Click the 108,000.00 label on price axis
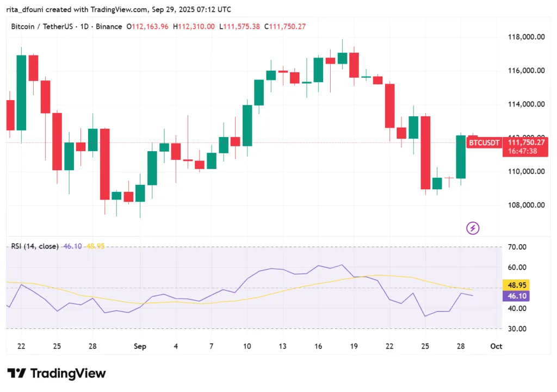The width and height of the screenshot is (557, 392). click(x=525, y=205)
